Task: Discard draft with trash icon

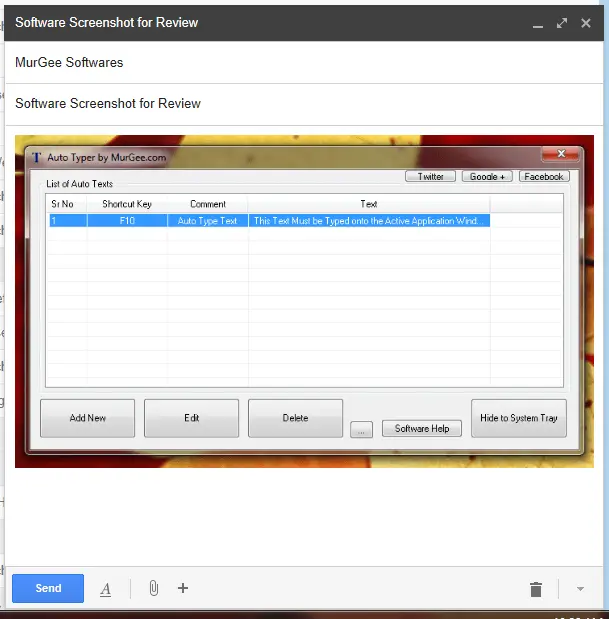Action: click(536, 589)
